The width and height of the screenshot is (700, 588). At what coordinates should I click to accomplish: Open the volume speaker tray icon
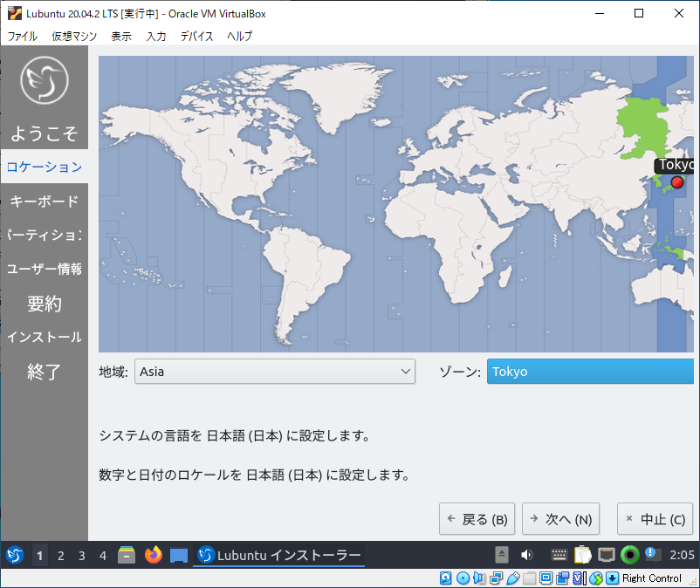click(x=527, y=555)
